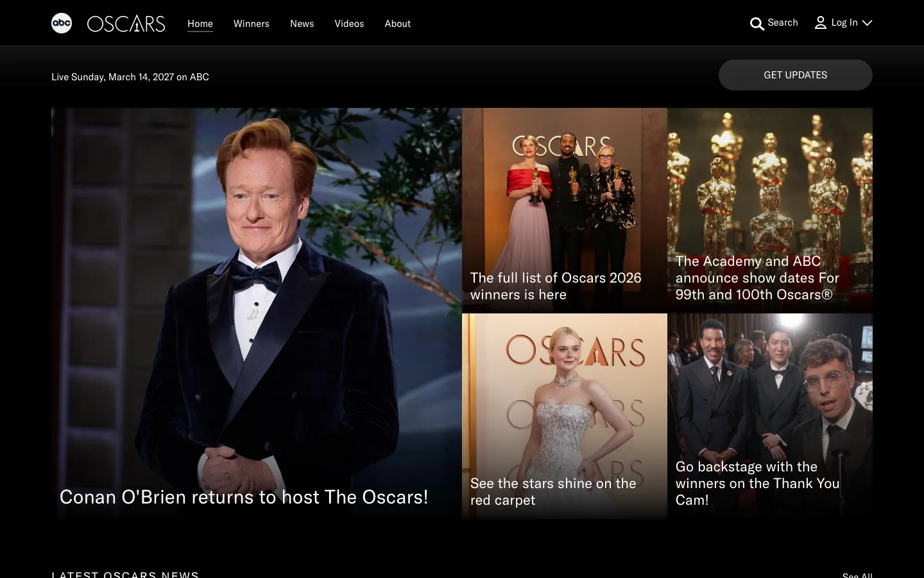
Task: Open See the stars shine on red carpet
Action: (x=553, y=492)
